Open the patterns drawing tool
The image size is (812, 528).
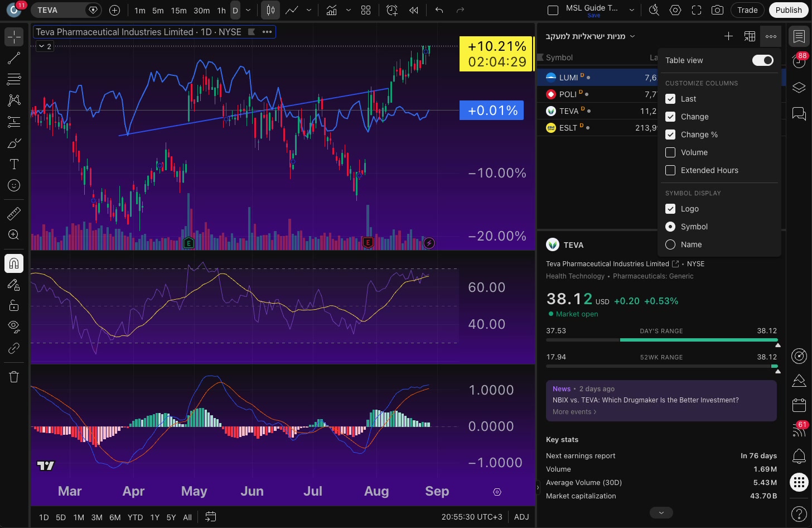pos(14,100)
